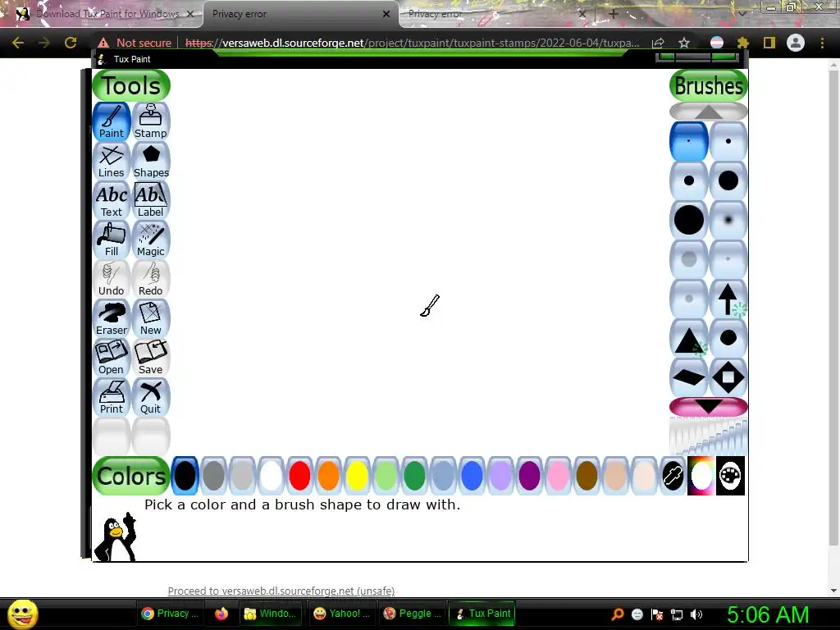840x630 pixels.
Task: Activate the Text tool
Action: (x=112, y=200)
